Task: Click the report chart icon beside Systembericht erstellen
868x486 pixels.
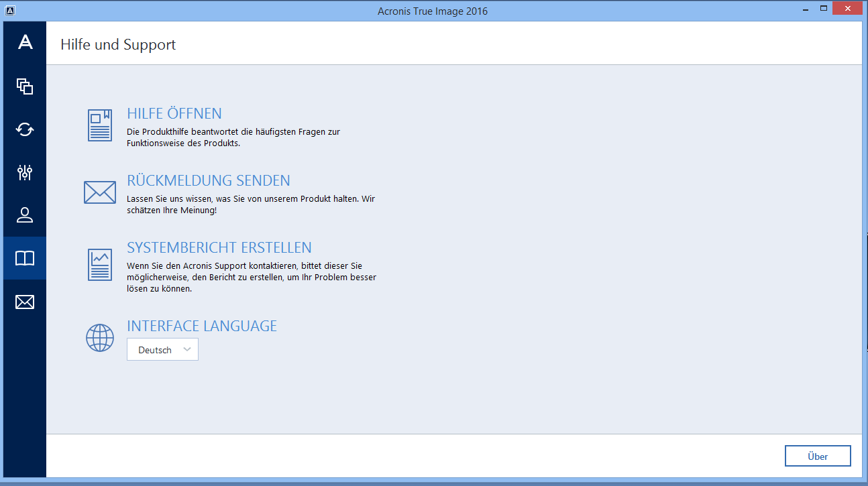Action: click(x=100, y=264)
